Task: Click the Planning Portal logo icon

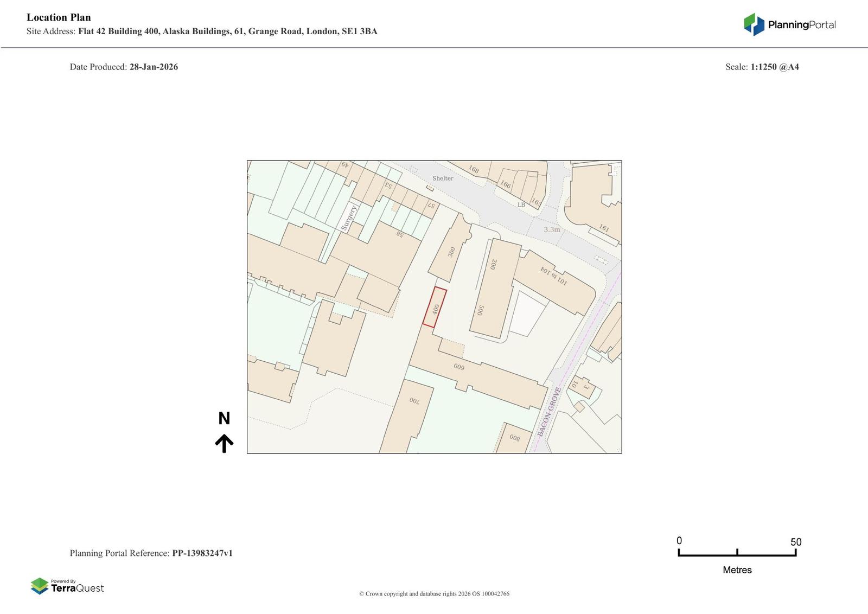Action: click(x=754, y=24)
